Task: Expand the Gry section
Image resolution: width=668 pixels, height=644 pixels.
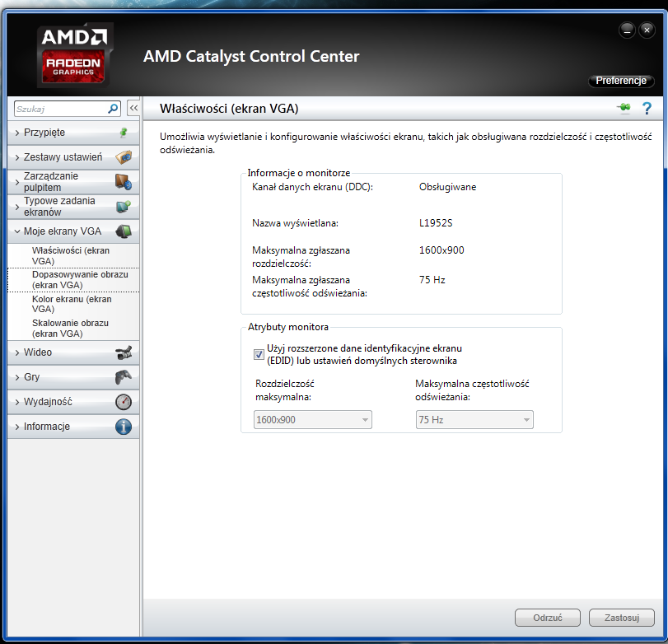Action: coord(73,377)
